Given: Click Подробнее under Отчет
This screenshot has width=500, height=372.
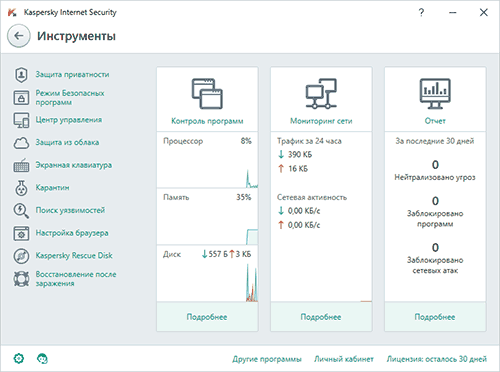Looking at the screenshot, I should [435, 317].
